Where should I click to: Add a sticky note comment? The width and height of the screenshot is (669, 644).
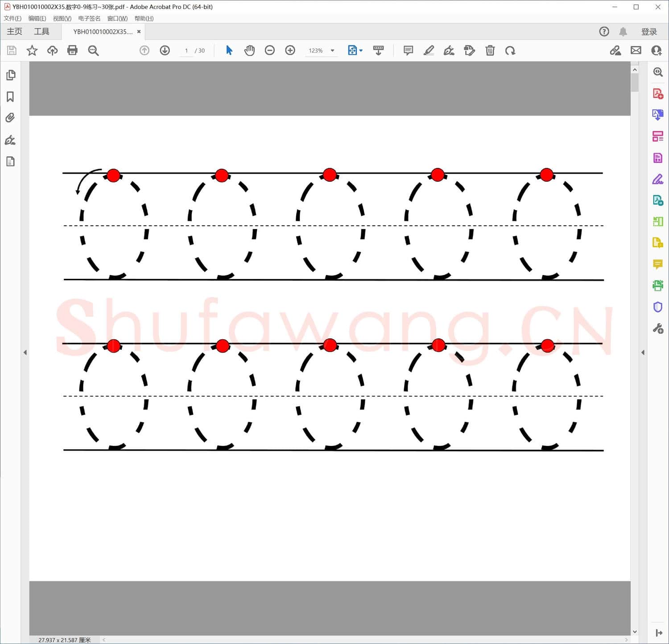click(x=408, y=50)
